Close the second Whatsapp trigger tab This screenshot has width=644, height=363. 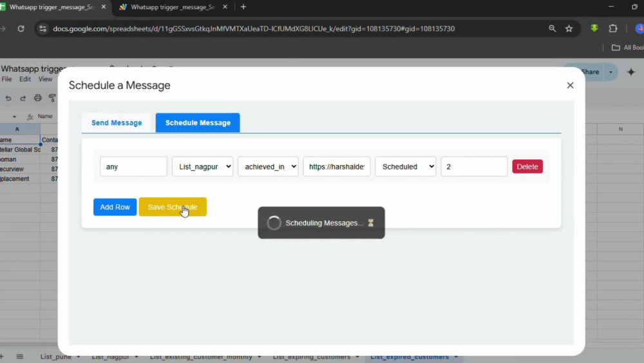(x=225, y=7)
